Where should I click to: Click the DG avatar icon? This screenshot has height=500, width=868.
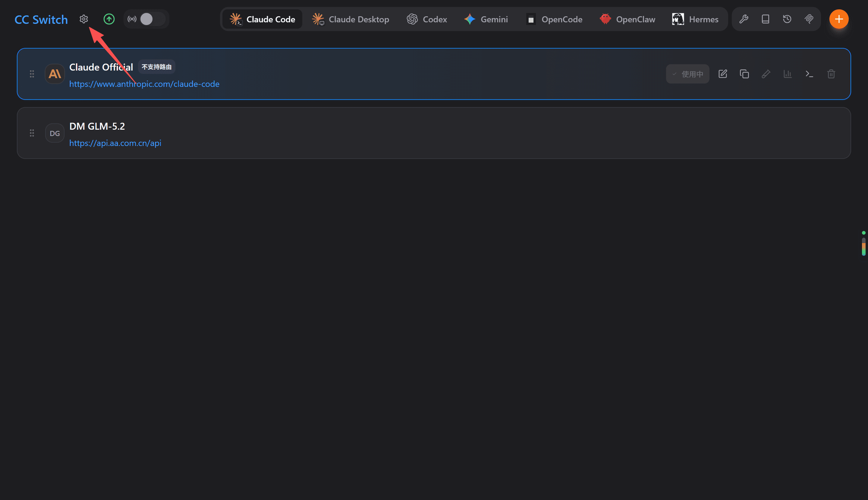point(55,133)
